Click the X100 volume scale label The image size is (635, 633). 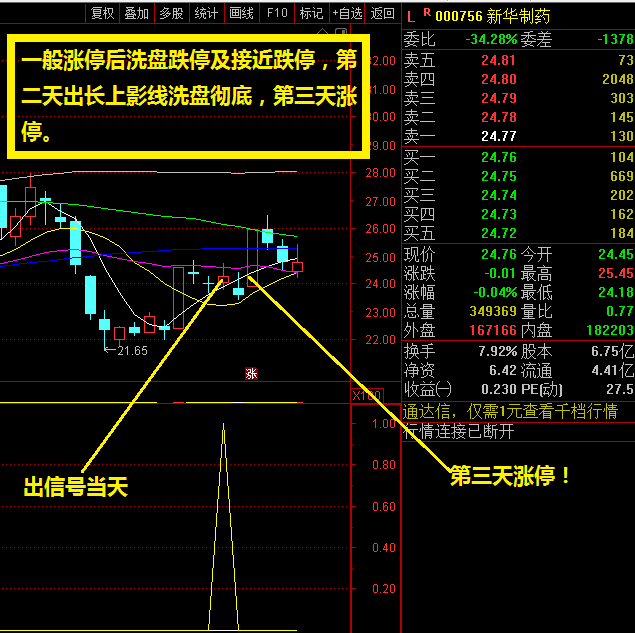coord(367,395)
